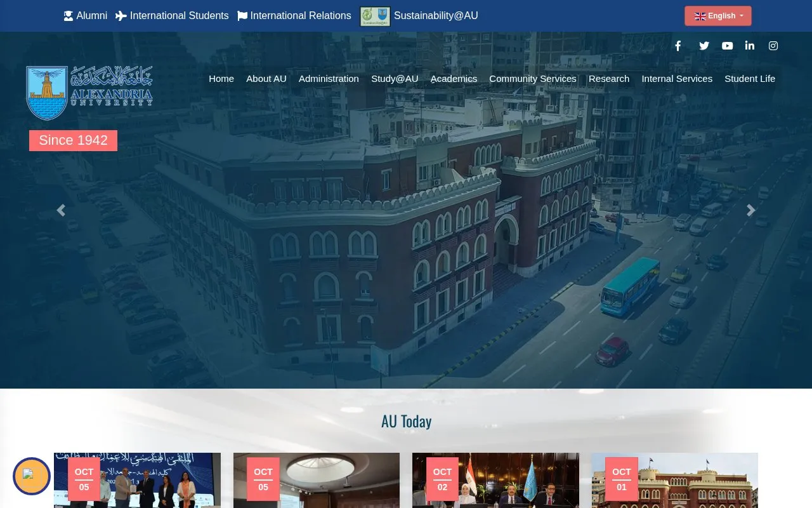Screen dimensions: 812x508
Task: Open the OCT 02 news thumbnail
Action: [x=495, y=480]
